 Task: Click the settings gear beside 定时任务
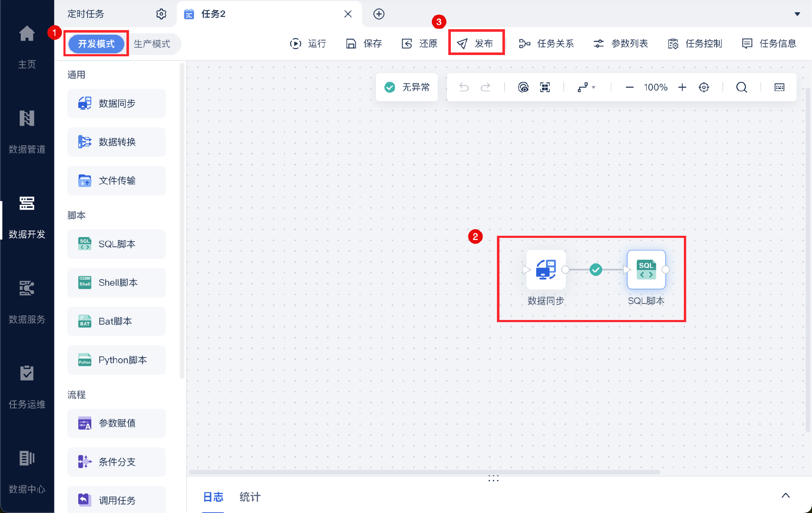(x=161, y=14)
